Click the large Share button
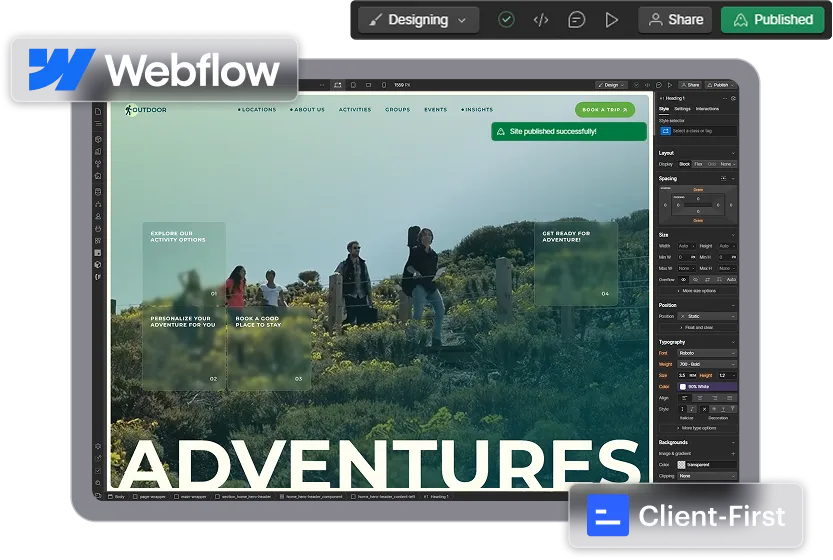 click(x=675, y=20)
